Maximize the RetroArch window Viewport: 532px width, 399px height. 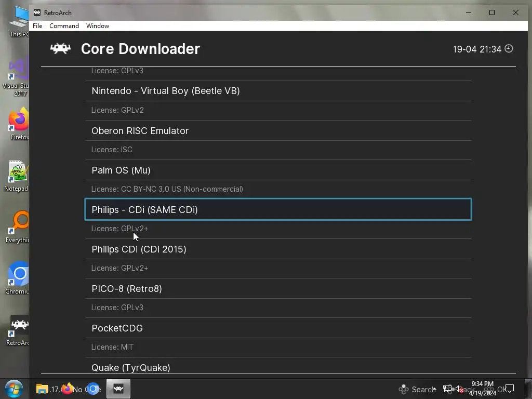pos(492,12)
